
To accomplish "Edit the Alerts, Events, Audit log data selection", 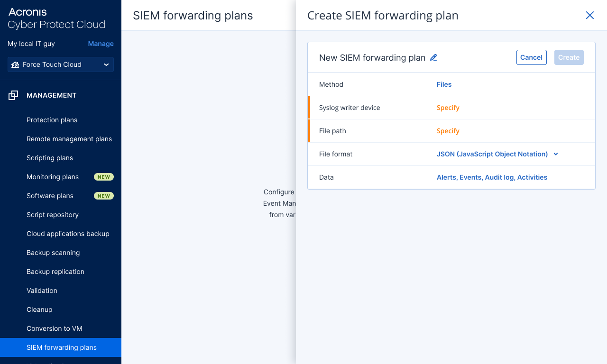I will pos(492,177).
